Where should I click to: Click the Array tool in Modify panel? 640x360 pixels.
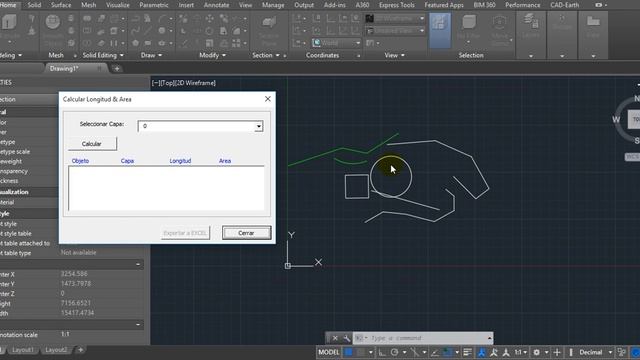coord(236,43)
